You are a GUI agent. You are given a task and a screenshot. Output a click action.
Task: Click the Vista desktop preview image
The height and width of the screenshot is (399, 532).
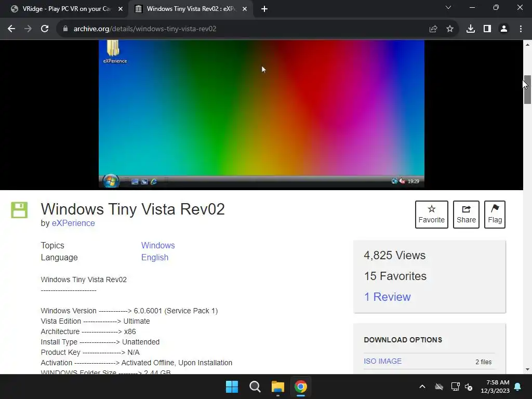pyautogui.click(x=261, y=114)
